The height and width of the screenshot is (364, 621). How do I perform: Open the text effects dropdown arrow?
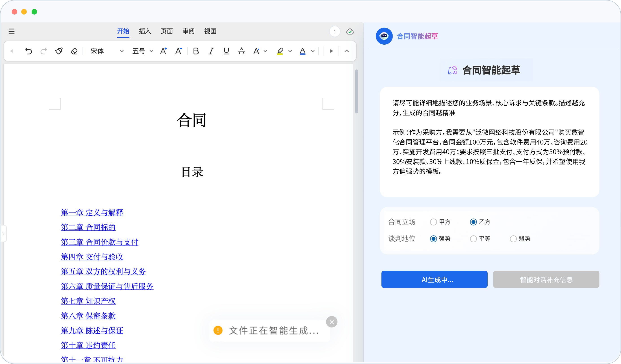(x=265, y=51)
